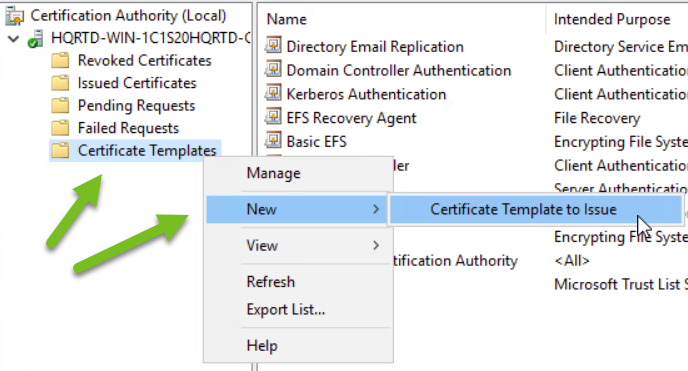
Task: Choose Manage from the context menu
Action: 298,173
